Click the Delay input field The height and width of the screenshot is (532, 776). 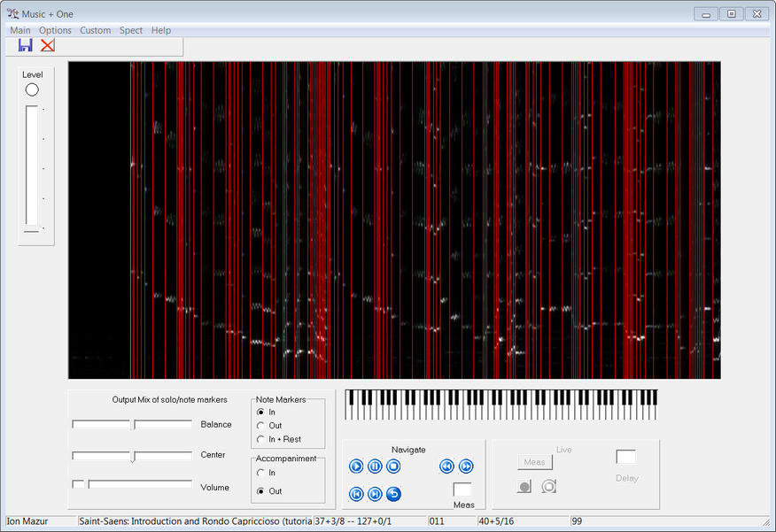click(x=625, y=457)
